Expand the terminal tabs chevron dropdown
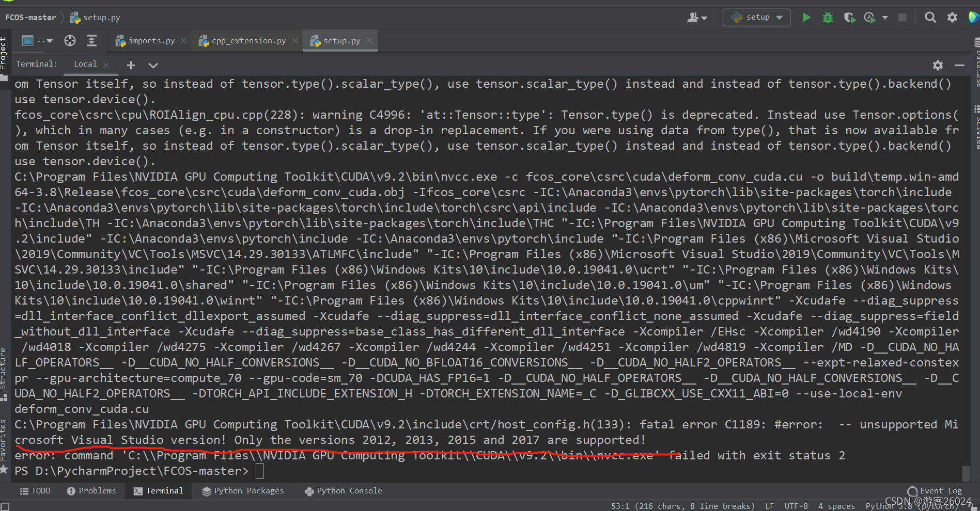 (x=153, y=65)
